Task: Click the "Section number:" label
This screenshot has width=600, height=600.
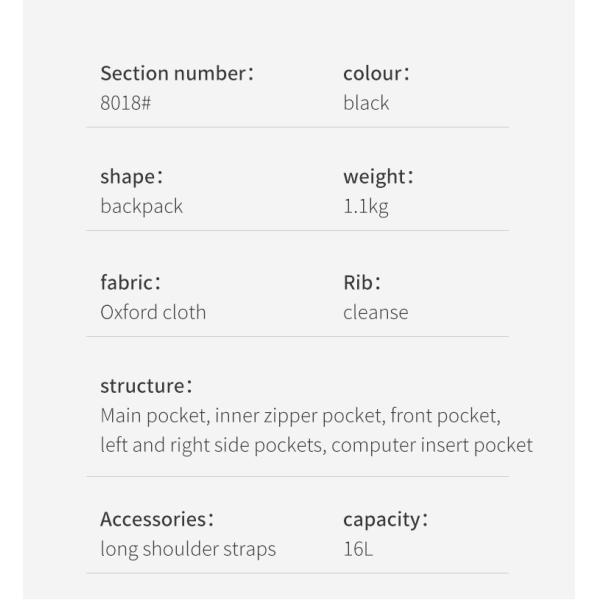Action: 177,73
